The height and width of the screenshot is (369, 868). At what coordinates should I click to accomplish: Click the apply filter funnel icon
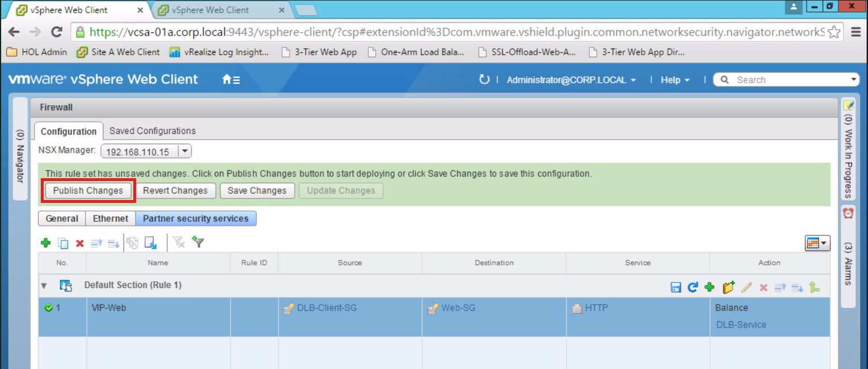[x=198, y=242]
